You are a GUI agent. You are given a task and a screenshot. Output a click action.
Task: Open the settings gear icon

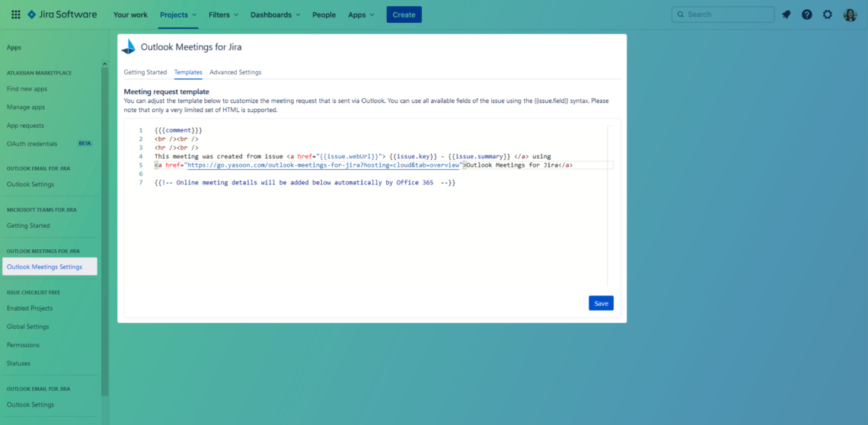point(827,14)
